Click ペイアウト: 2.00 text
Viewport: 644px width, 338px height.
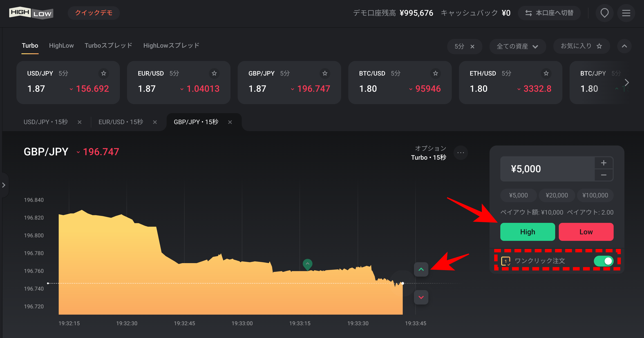click(590, 212)
